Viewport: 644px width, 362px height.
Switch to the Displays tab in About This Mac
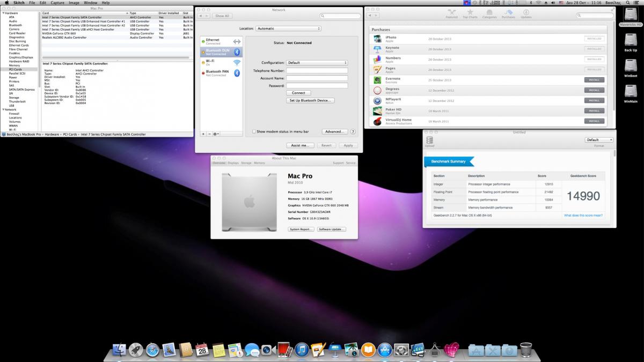click(233, 162)
